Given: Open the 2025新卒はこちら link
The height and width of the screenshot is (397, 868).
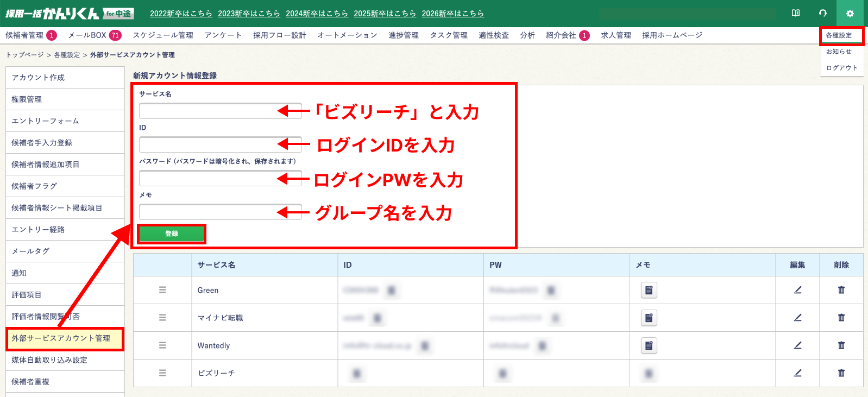Looking at the screenshot, I should [x=385, y=14].
